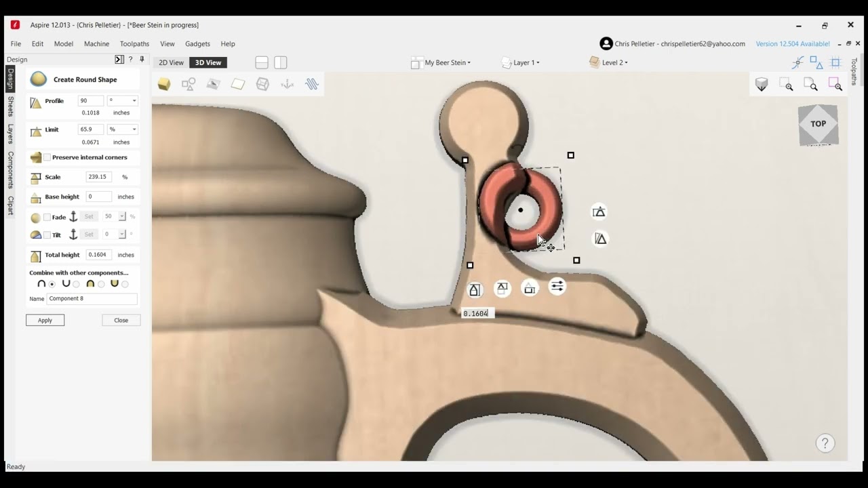This screenshot has height=488, width=868.
Task: Toggle the geometry snap shapes icon
Action: 816,62
